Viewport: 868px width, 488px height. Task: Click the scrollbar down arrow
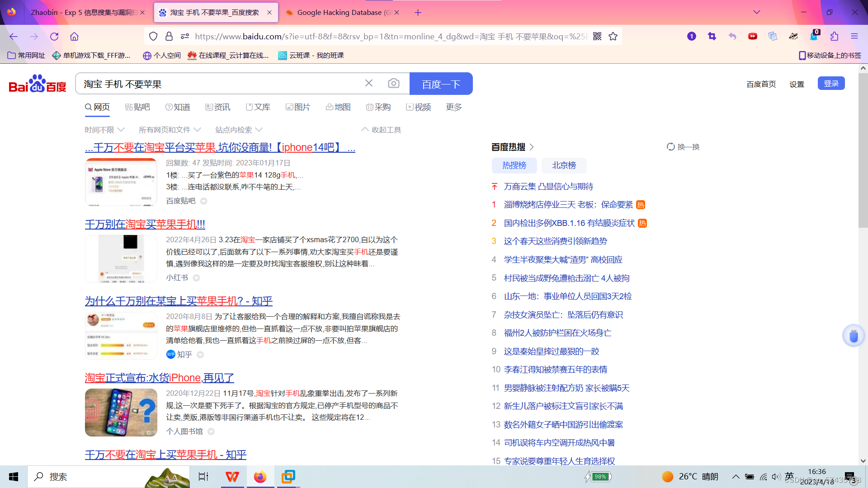(x=863, y=461)
